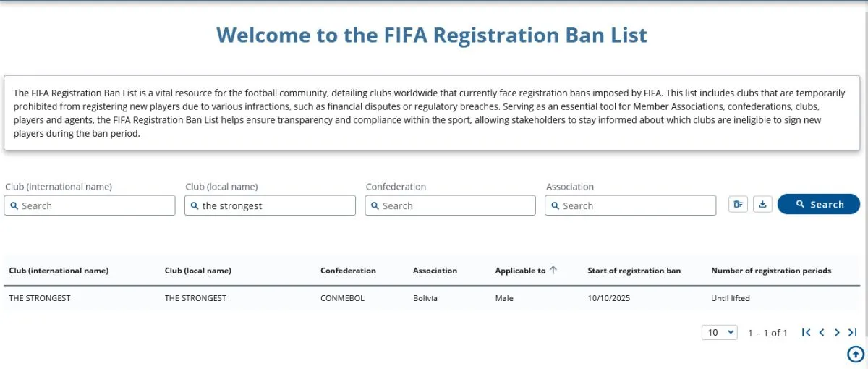Sort by Club (international name) column header
Screen dimensions: 868x369
tap(59, 271)
